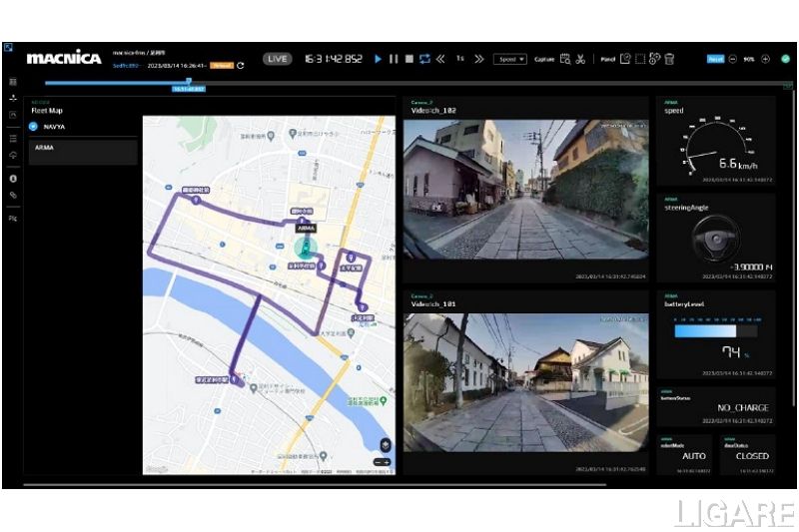
Task: Click the refresh icon beside the date
Action: click(241, 66)
